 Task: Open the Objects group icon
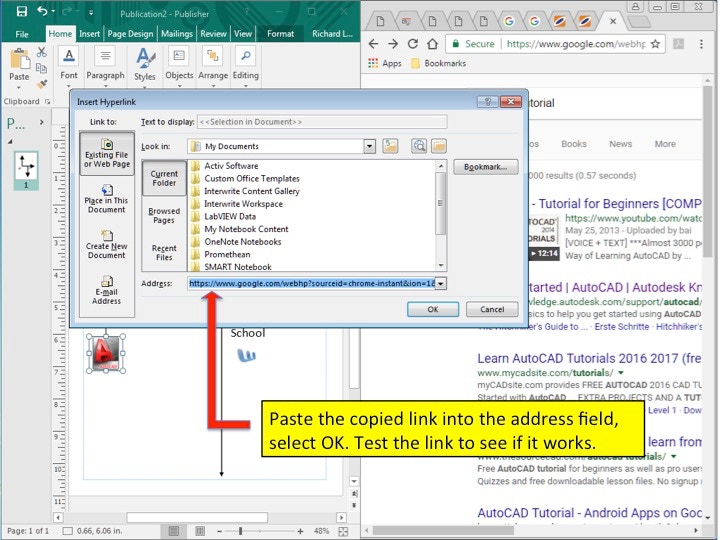[x=179, y=56]
